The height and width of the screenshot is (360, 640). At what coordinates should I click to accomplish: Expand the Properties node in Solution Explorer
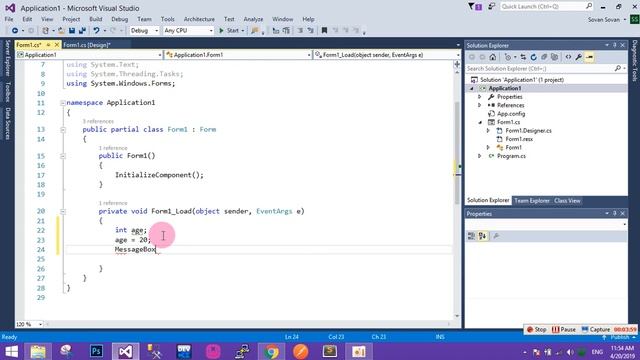pyautogui.click(x=480, y=97)
